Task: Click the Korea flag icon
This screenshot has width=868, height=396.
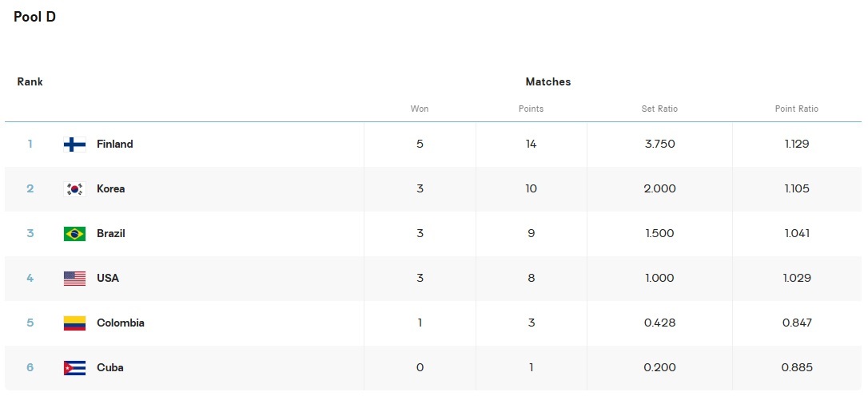Action: [x=74, y=189]
